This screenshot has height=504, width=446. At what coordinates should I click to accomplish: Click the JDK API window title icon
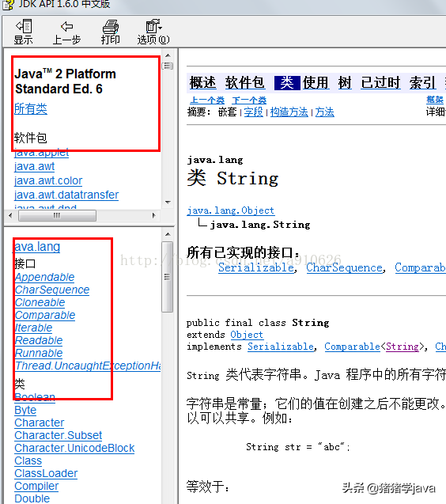point(8,5)
